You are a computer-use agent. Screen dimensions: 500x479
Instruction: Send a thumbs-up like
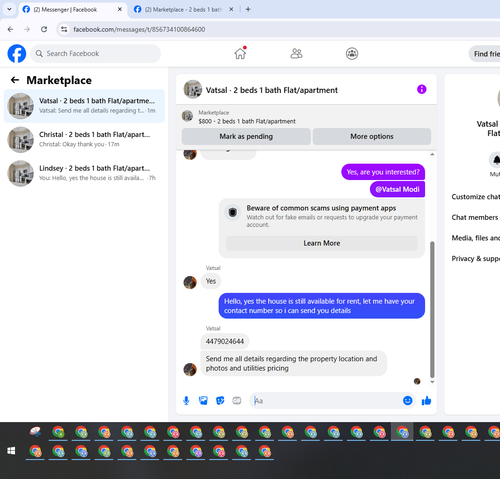pyautogui.click(x=426, y=401)
